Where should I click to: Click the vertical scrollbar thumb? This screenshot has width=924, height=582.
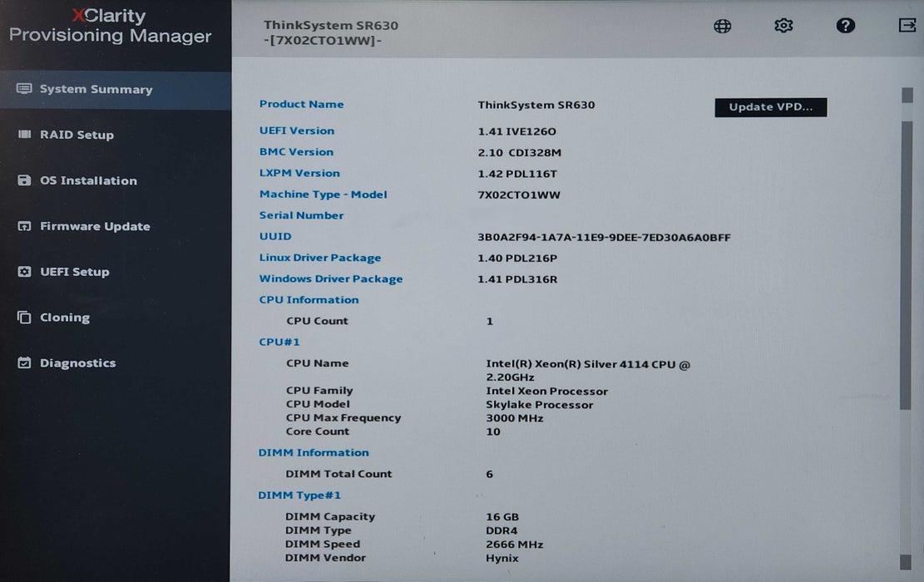point(906,265)
